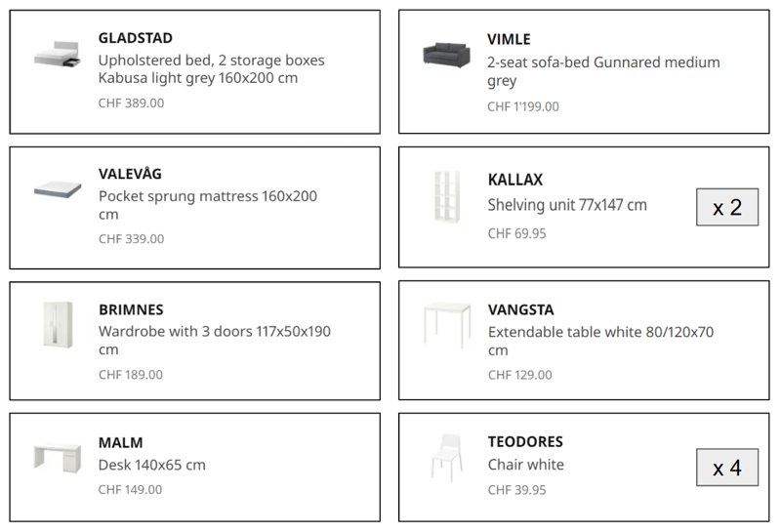Open the TEODORES chair image
This screenshot has height=532, width=781.
tap(447, 457)
